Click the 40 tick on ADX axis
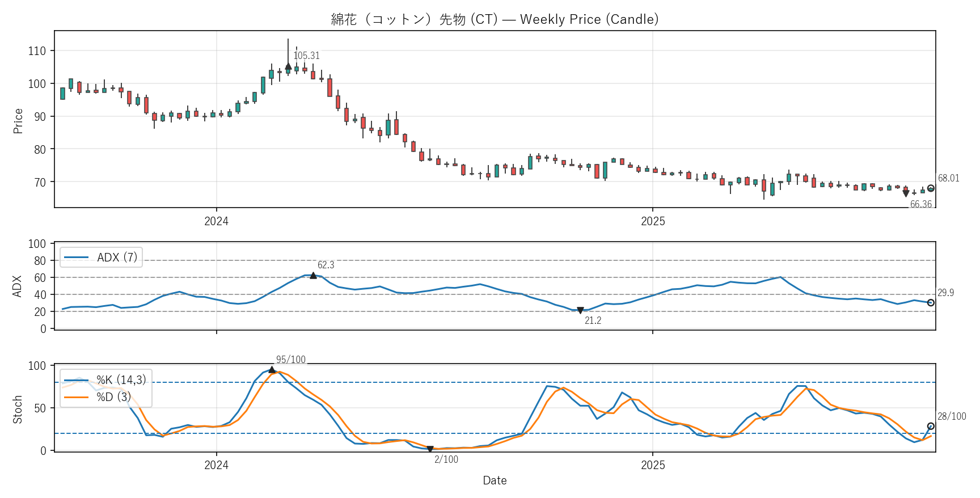 (40, 295)
